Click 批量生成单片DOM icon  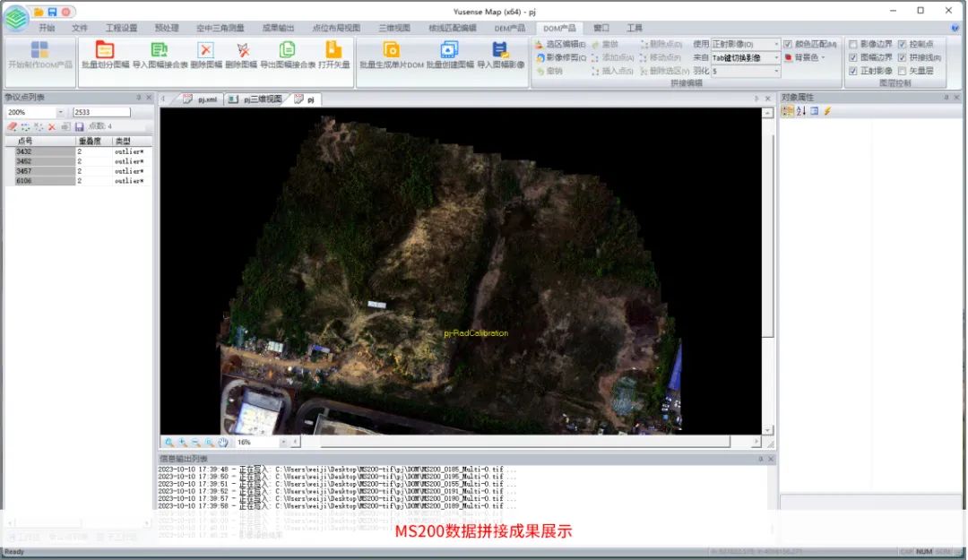coord(392,50)
